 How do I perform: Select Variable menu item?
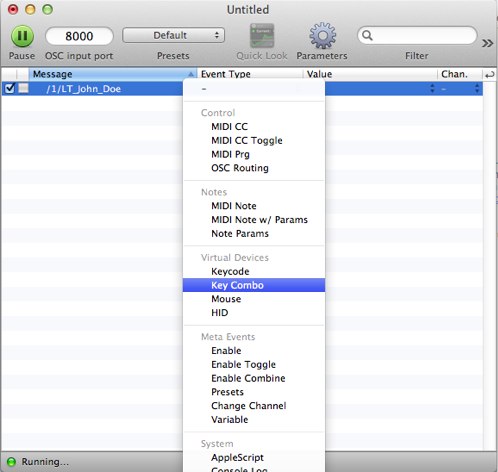point(254,420)
